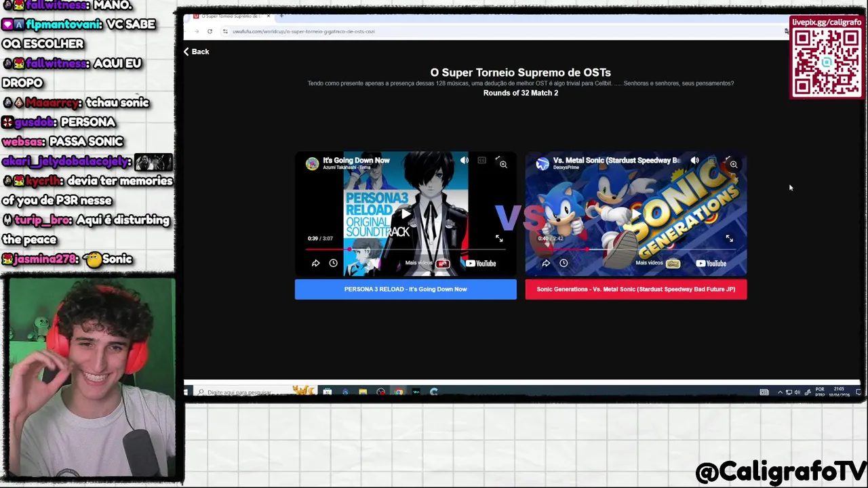Select the O Super Torneio Supremo browser tab
Screen dimensions: 868x488
231,16
